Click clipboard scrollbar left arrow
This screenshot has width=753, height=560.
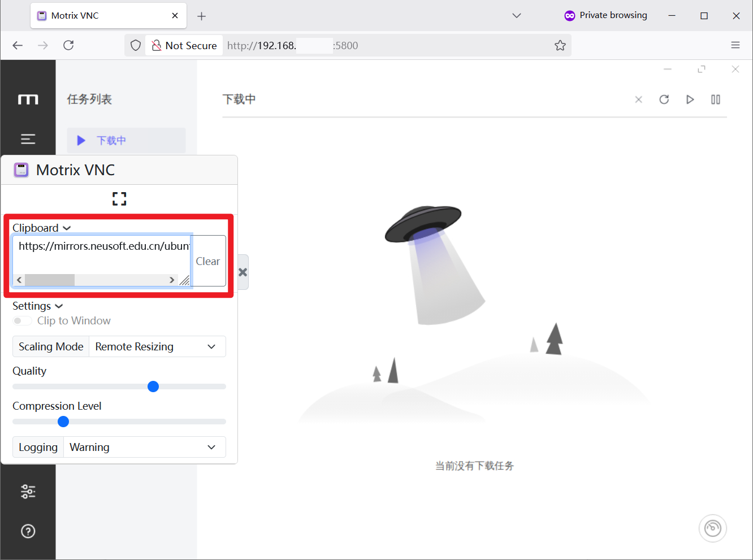[x=19, y=280]
